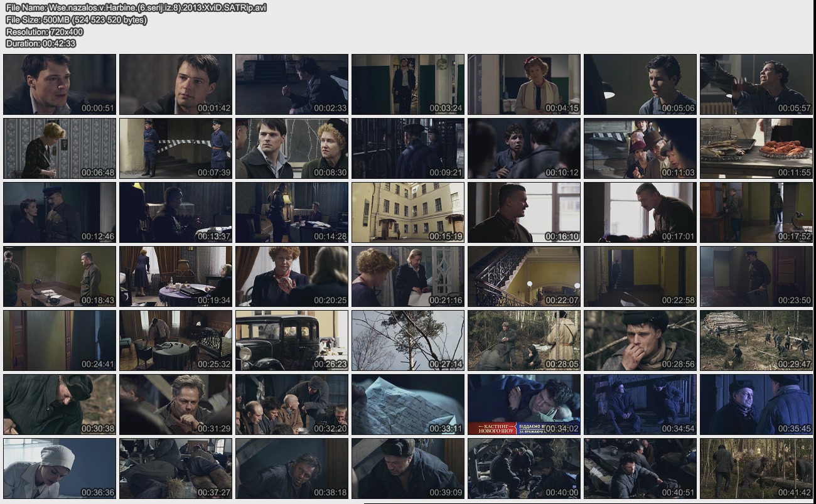
Task: Open the staircase railing frame at 00:22:07
Action: pyautogui.click(x=523, y=276)
